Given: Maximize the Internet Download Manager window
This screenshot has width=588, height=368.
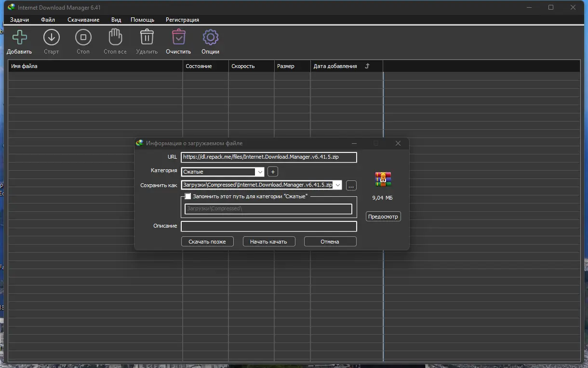Looking at the screenshot, I should coord(551,7).
